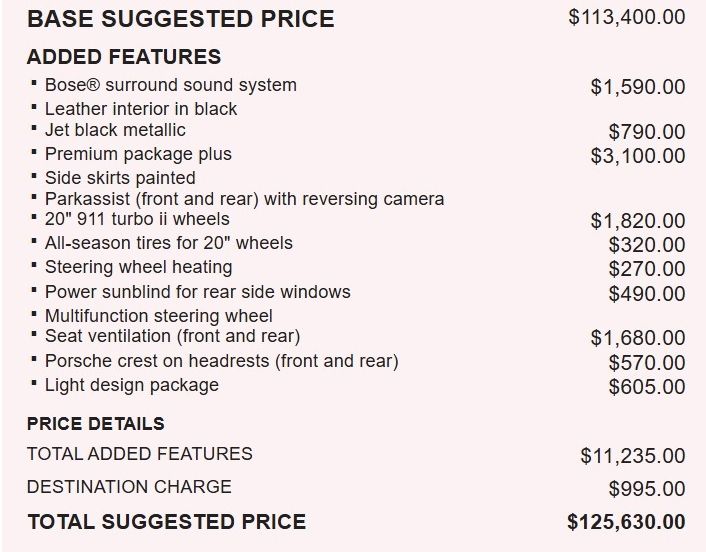Click the $3,100.00 Premium package price
This screenshot has height=552, width=706.
638,156
